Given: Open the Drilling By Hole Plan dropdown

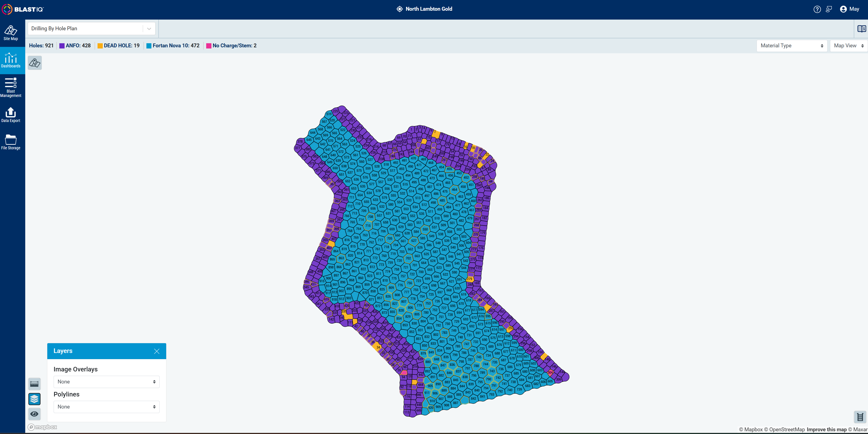Looking at the screenshot, I should tap(92, 29).
